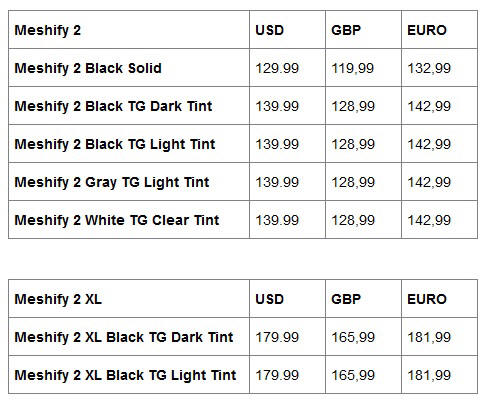Screen dimensions: 486x409
Task: Click the Meshify 2 XL table header cell
Action: point(129,299)
